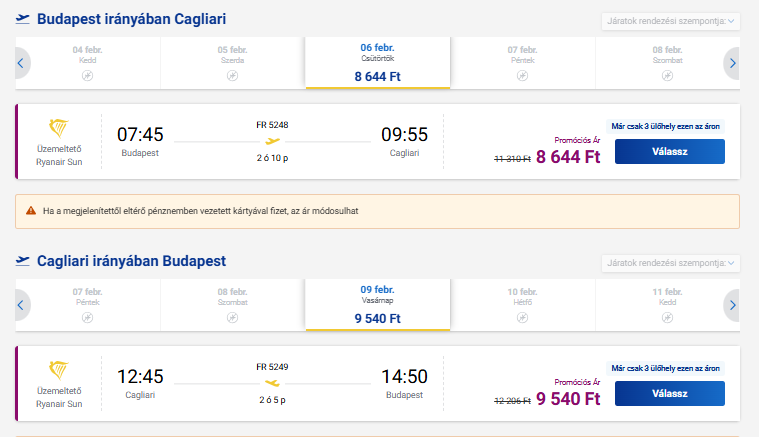The width and height of the screenshot is (759, 437).
Task: Click the no-flight icon under 04 febr.
Action: point(88,75)
